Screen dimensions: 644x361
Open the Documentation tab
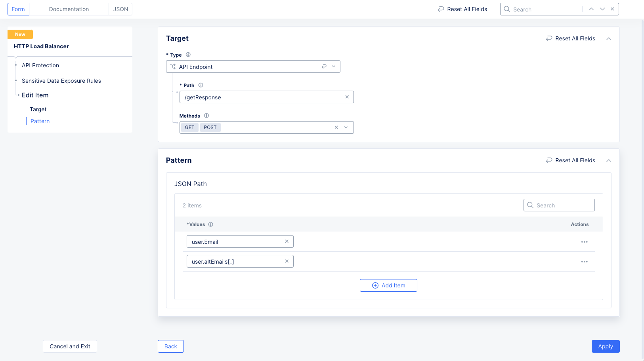tap(69, 9)
